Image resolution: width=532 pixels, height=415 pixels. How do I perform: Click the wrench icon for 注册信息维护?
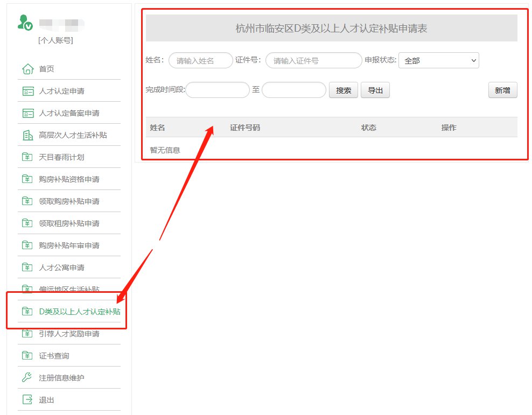point(27,378)
